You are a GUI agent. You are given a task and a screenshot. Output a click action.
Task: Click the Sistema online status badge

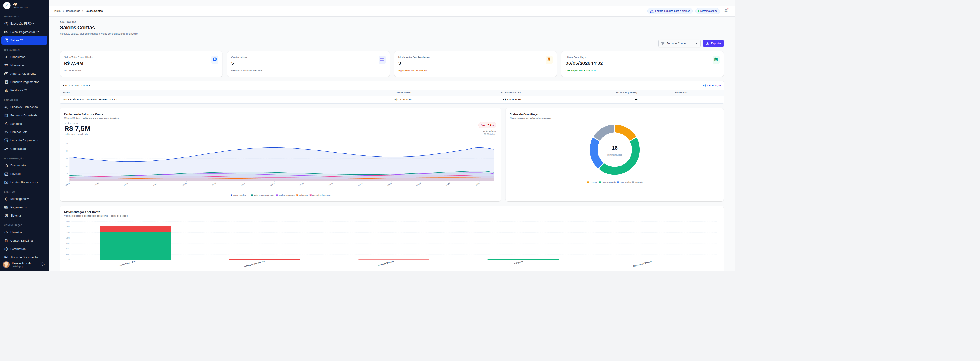pyautogui.click(x=708, y=11)
